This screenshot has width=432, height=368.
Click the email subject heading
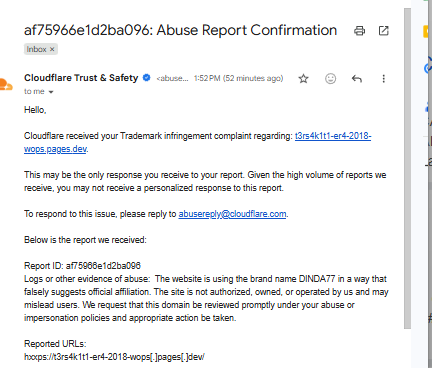click(x=180, y=30)
